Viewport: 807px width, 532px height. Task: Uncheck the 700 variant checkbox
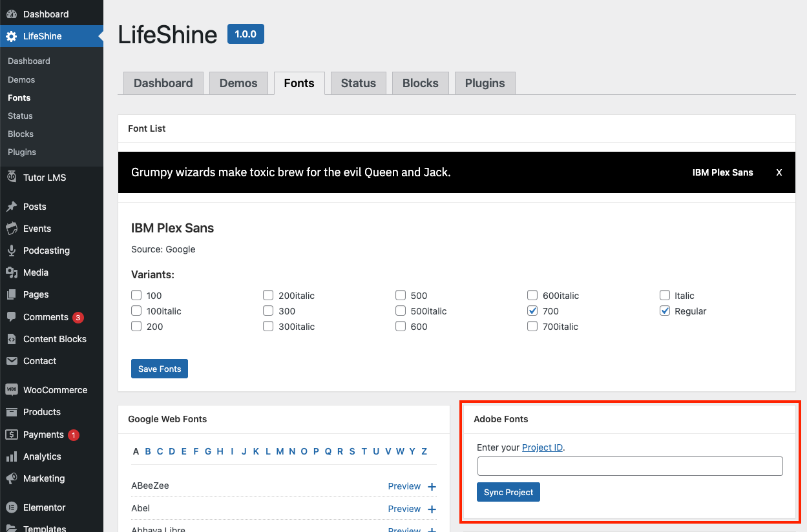tap(532, 311)
